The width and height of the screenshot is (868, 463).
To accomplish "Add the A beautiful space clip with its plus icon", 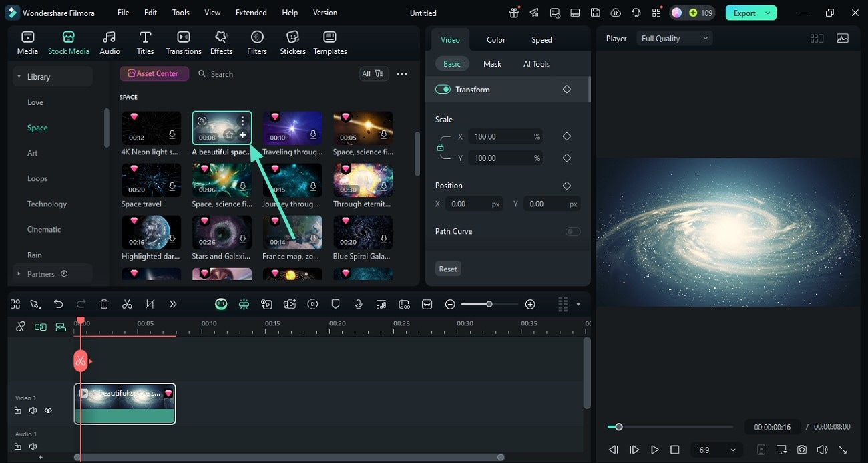I will [x=242, y=135].
